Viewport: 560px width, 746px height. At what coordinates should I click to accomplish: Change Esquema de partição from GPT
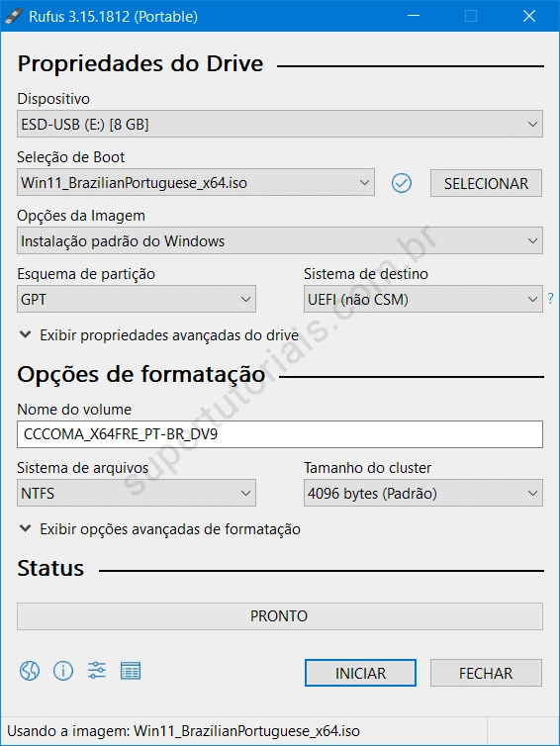pos(137,299)
